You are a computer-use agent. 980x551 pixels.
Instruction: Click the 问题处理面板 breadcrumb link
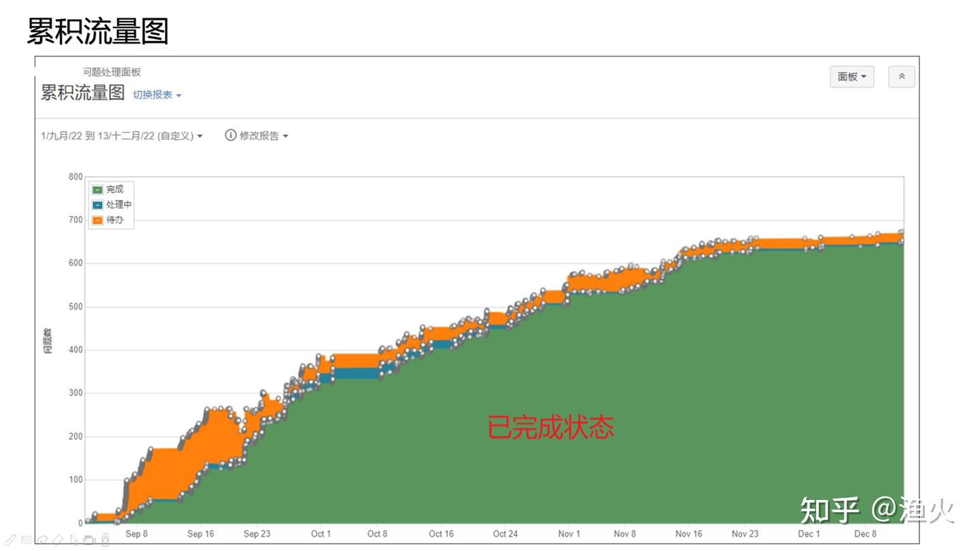coord(112,72)
